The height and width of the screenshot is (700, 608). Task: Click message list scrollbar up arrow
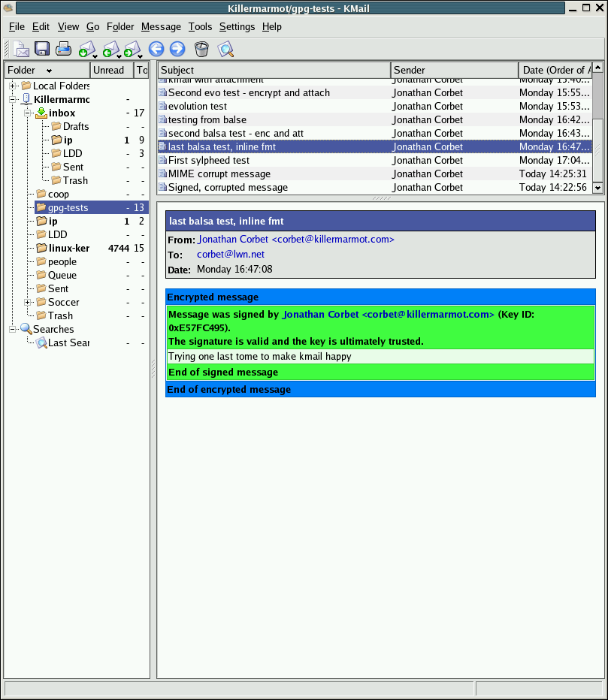coord(598,68)
